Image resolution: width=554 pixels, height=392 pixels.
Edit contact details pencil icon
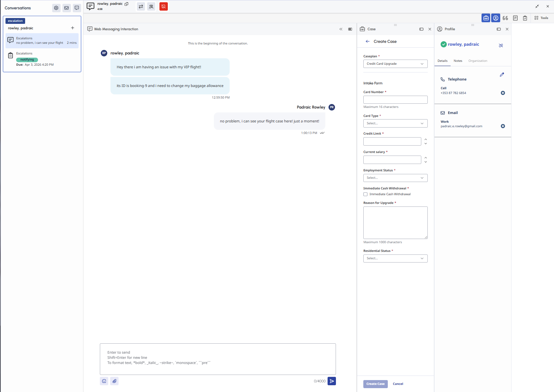[x=502, y=75]
